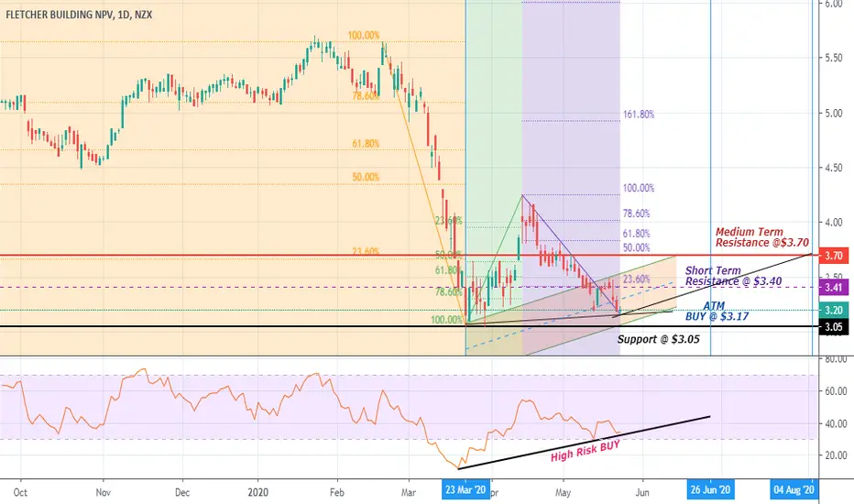Screen dimensions: 854x504
Task: Click the orange 100.00% Fibonacci label
Action: (x=364, y=36)
